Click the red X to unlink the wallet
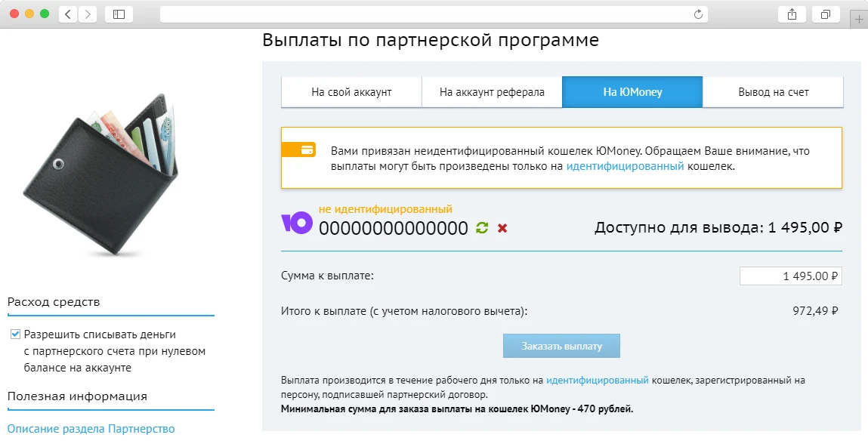 point(502,227)
